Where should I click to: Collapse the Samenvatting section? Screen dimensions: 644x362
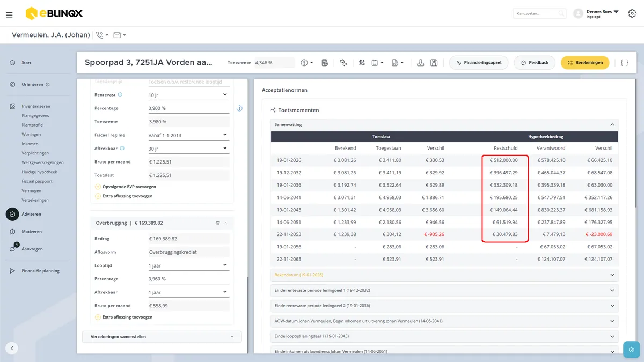[x=444, y=124]
